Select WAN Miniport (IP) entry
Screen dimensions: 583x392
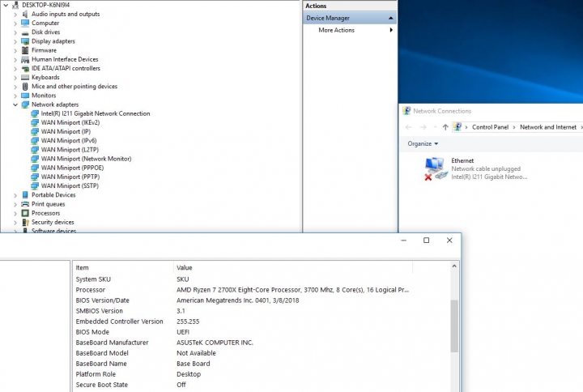66,132
